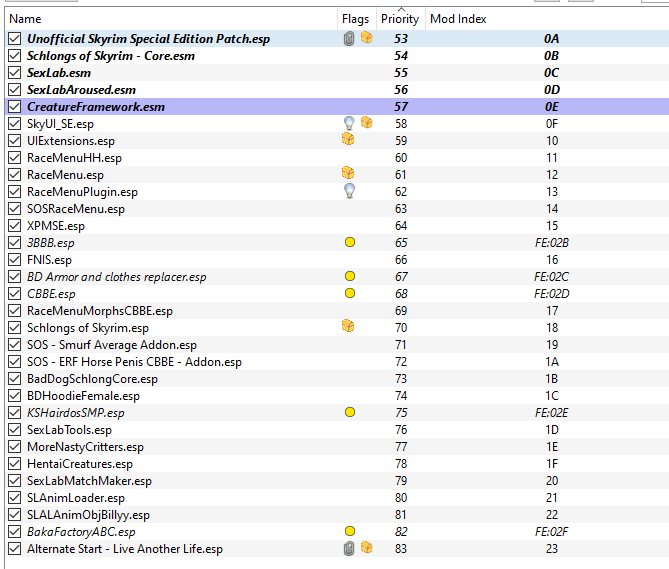Click priority value 83 on Alternate Start row
The height and width of the screenshot is (569, 669).
401,549
